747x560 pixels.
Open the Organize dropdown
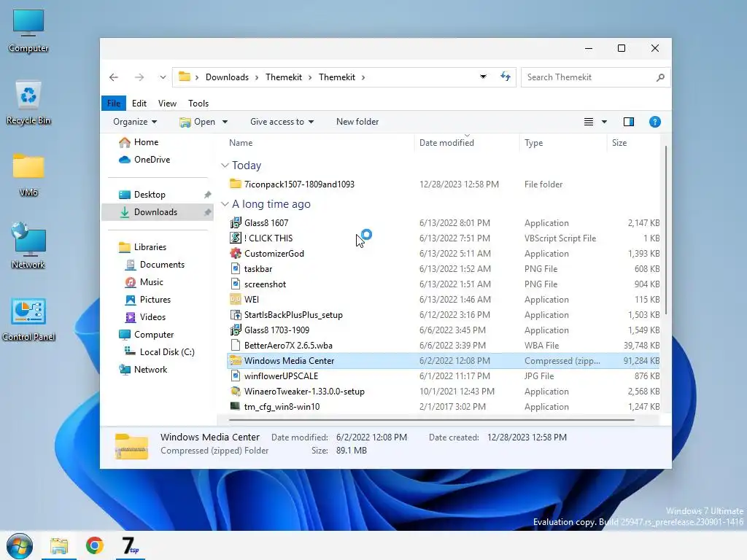135,122
